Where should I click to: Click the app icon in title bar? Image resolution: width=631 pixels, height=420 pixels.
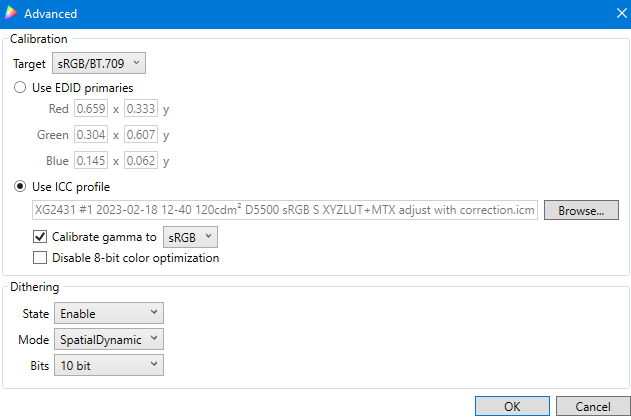(x=11, y=14)
